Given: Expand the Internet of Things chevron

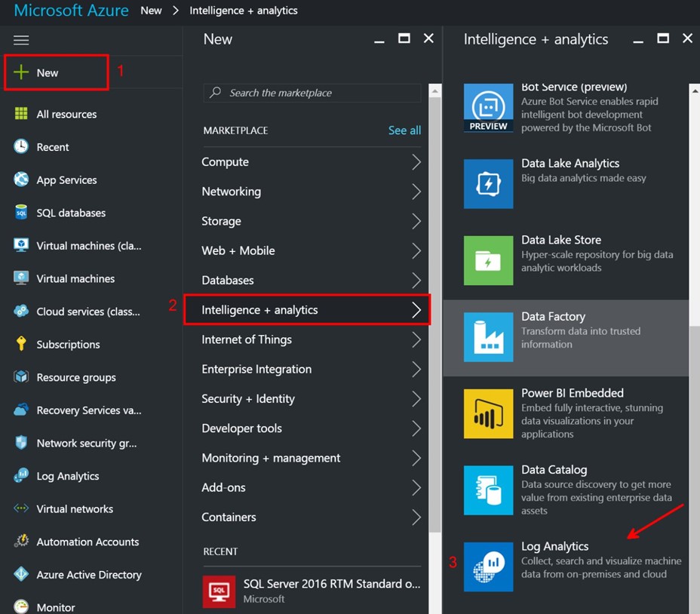Looking at the screenshot, I should click(x=416, y=340).
